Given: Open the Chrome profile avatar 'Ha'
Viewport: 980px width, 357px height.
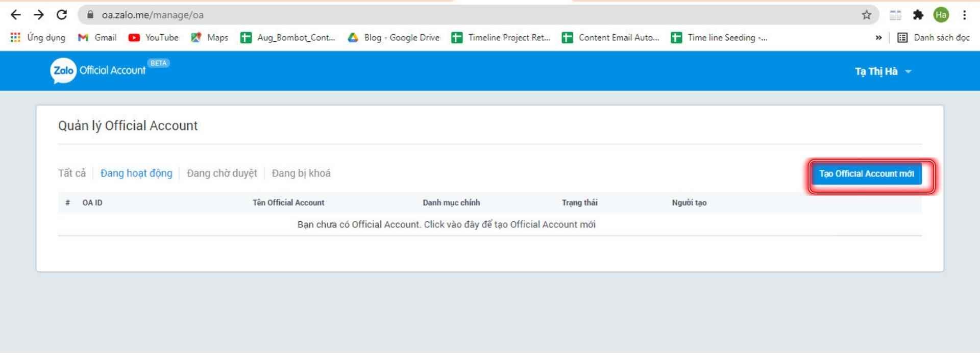Looking at the screenshot, I should tap(941, 15).
